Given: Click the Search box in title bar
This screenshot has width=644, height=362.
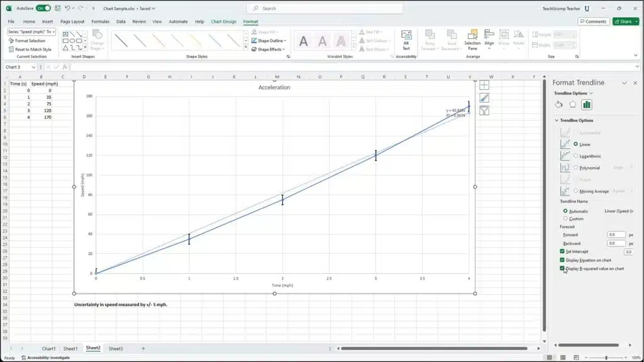Looking at the screenshot, I should (x=325, y=8).
